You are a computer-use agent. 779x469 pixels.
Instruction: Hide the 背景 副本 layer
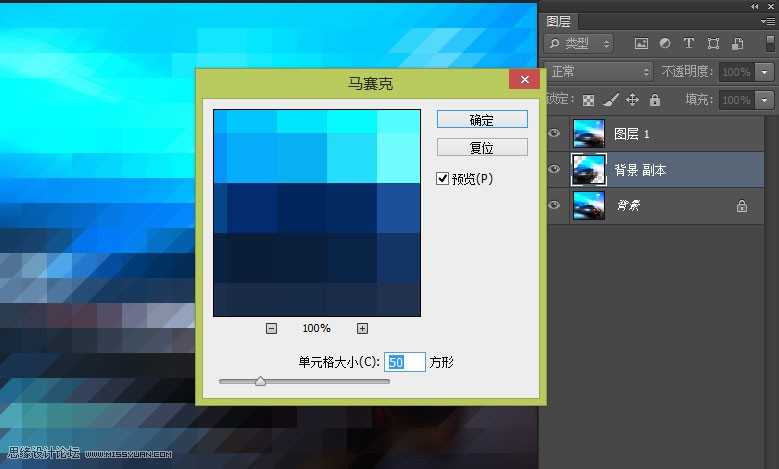(x=555, y=170)
